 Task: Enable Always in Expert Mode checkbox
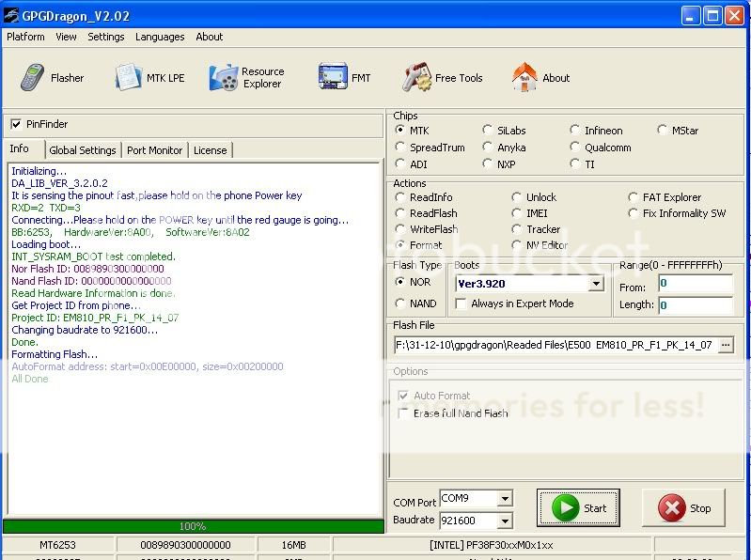[x=461, y=303]
